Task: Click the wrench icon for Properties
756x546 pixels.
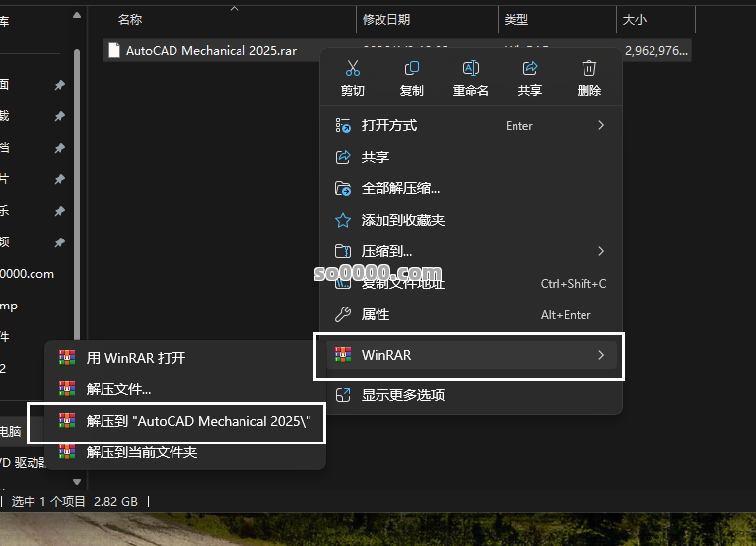Action: click(343, 314)
